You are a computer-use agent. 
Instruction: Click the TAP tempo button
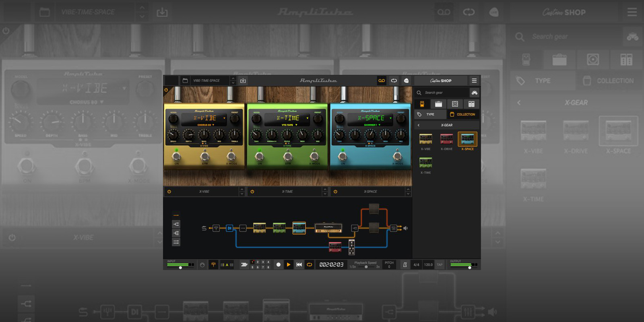[x=440, y=265]
